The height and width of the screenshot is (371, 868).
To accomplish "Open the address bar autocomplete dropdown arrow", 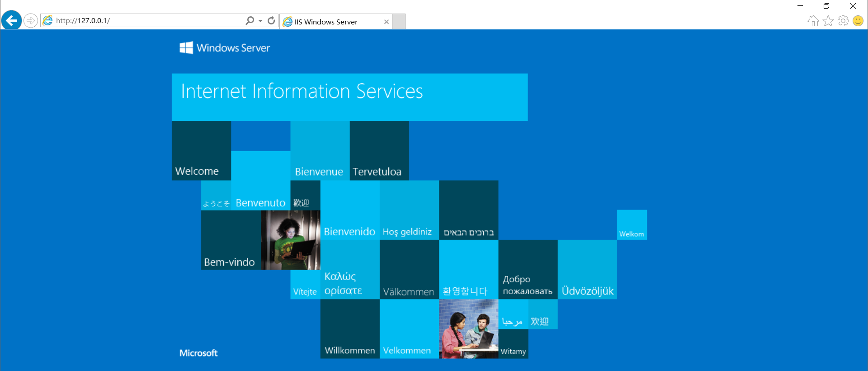I will click(x=260, y=21).
